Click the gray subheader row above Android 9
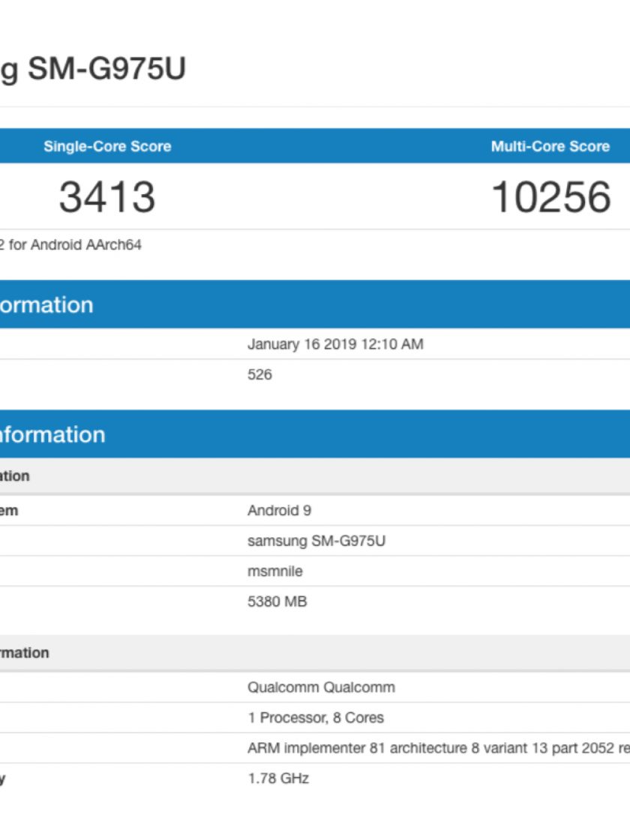 coord(315,476)
